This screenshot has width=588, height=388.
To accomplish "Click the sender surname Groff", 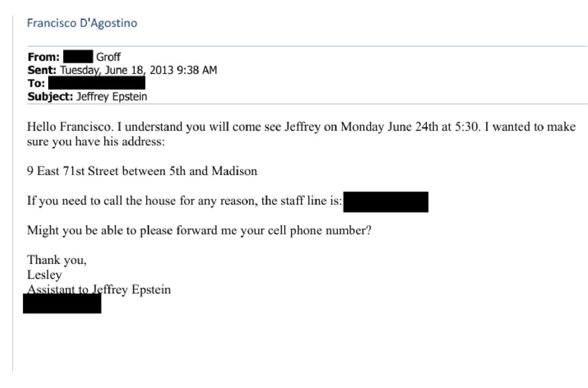I will [x=108, y=57].
